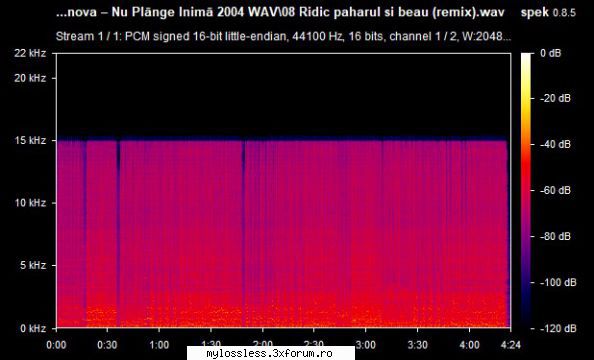594x360 pixels.
Task: Click the '4:24' end time label
Action: point(511,345)
